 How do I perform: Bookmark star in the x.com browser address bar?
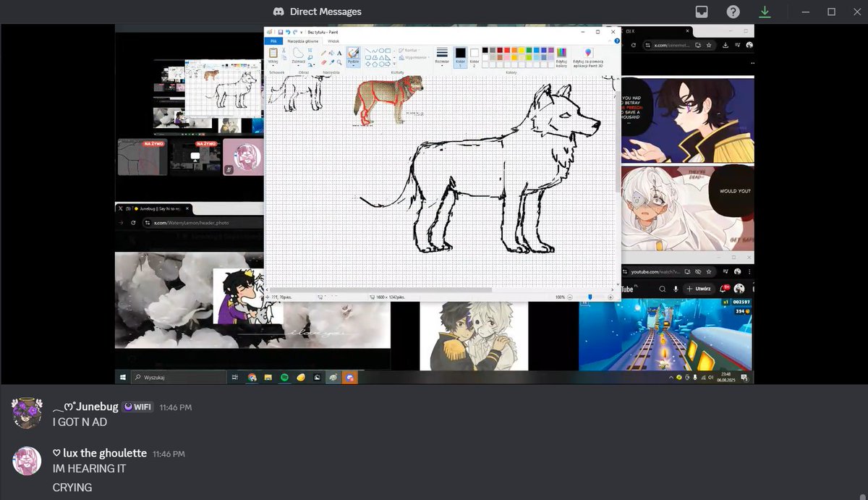click(x=708, y=45)
